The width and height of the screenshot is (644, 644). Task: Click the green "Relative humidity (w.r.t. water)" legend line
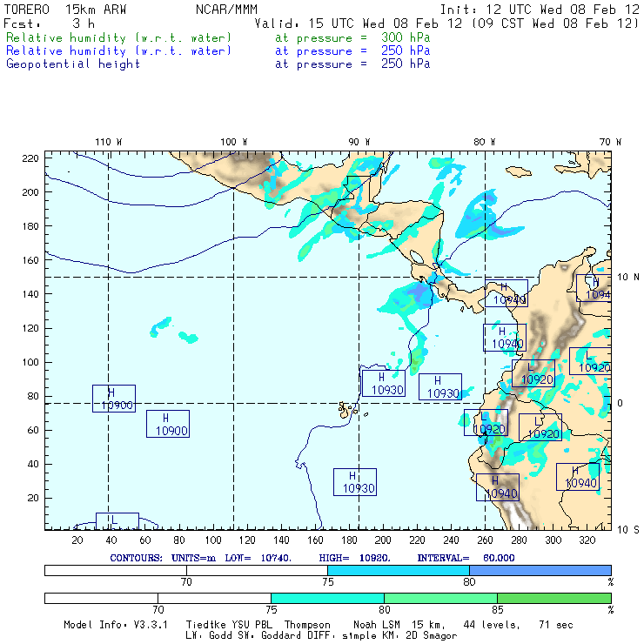118,37
